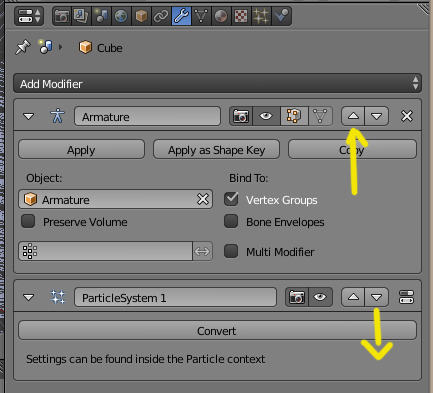The width and height of the screenshot is (433, 393).
Task: Click the Convert button
Action: pyautogui.click(x=217, y=330)
